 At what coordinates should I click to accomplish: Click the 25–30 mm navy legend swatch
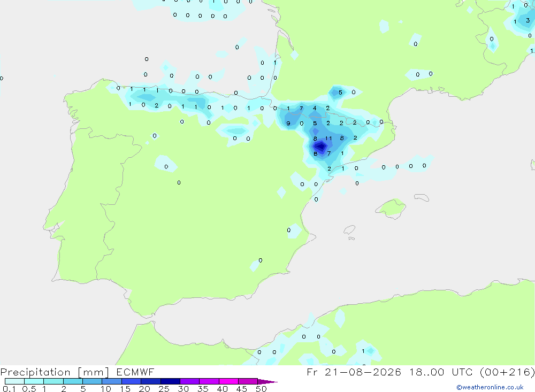point(170,381)
